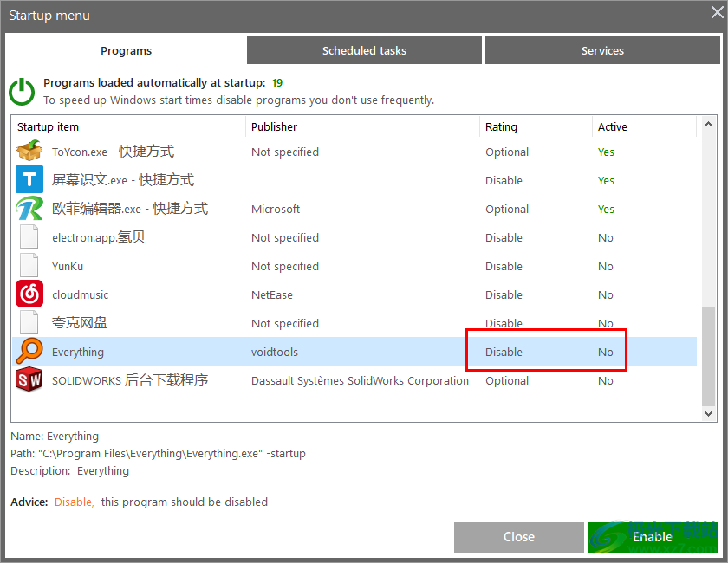
Task: Click the Everything.exe path text
Action: (x=158, y=453)
